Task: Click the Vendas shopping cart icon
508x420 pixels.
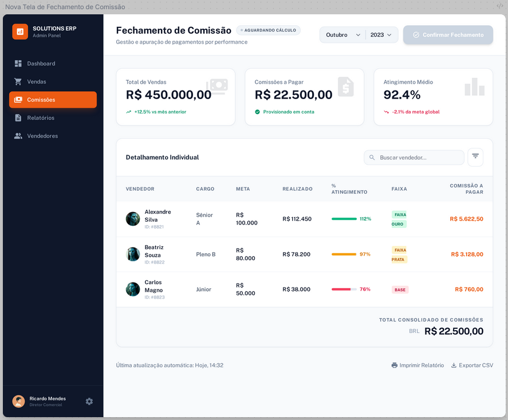Action: pyautogui.click(x=18, y=82)
